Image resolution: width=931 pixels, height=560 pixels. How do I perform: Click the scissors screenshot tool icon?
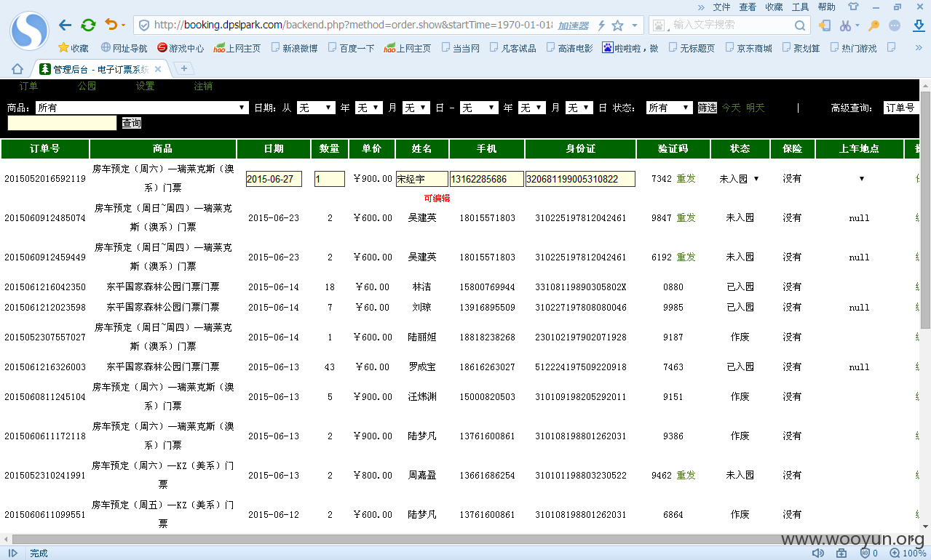(x=845, y=25)
